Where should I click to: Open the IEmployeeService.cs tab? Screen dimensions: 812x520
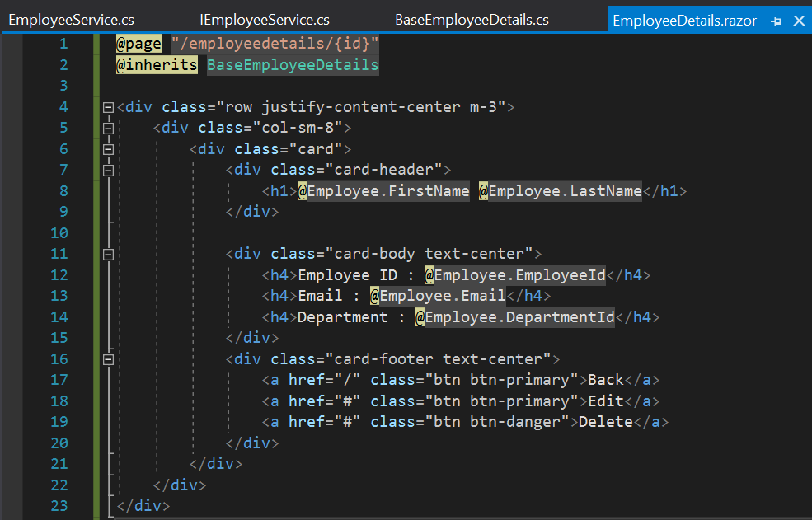[265, 21]
